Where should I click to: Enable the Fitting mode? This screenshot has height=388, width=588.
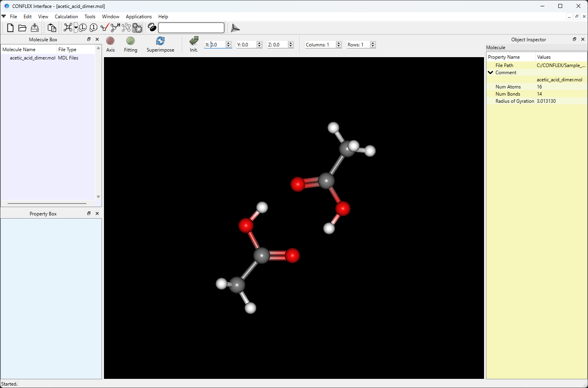click(x=131, y=44)
